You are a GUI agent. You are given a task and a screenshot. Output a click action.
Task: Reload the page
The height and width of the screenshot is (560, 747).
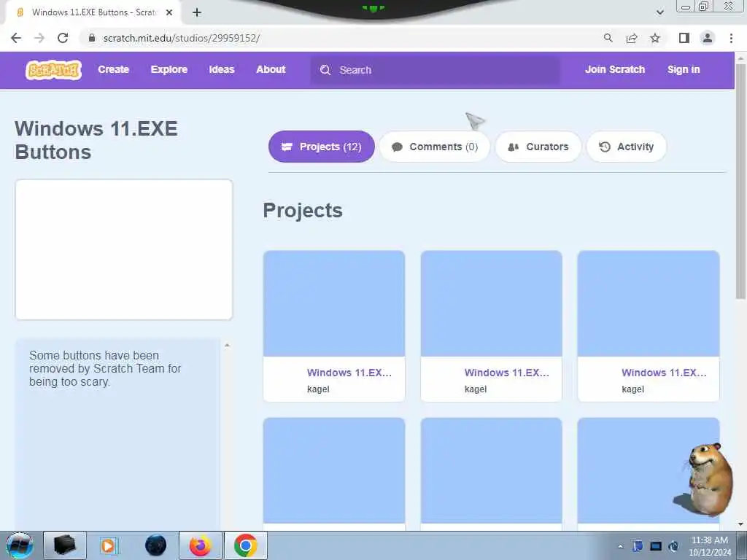tap(63, 38)
